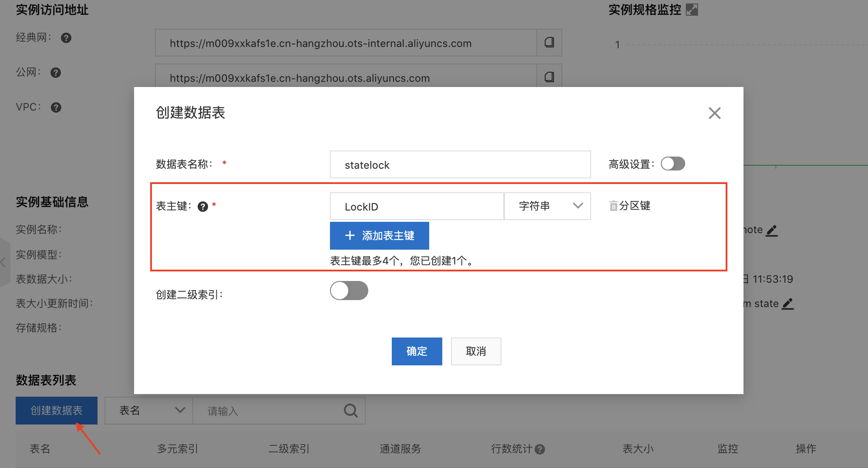
Task: Select the classic network internal URL text
Action: coord(321,43)
